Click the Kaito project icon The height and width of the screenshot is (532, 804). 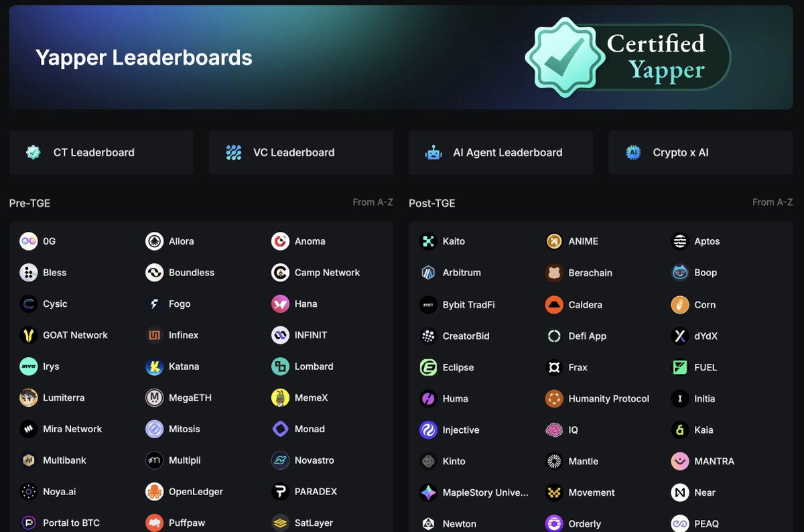click(x=428, y=241)
